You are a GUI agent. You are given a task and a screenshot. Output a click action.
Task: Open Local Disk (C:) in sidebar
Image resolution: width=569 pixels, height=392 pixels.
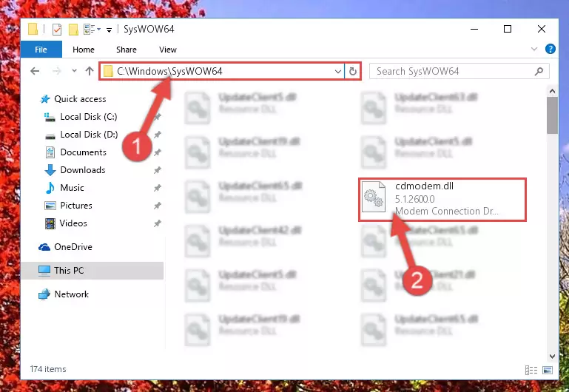tap(89, 117)
